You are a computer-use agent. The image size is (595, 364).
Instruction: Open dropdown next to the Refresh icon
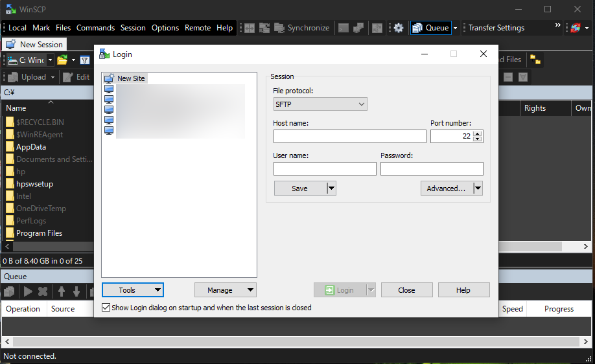click(x=587, y=28)
